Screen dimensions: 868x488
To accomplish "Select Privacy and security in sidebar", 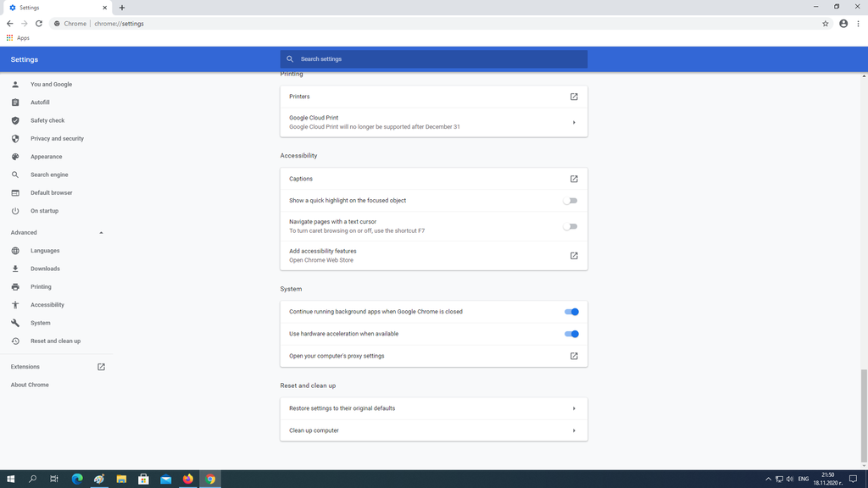I will 57,139.
